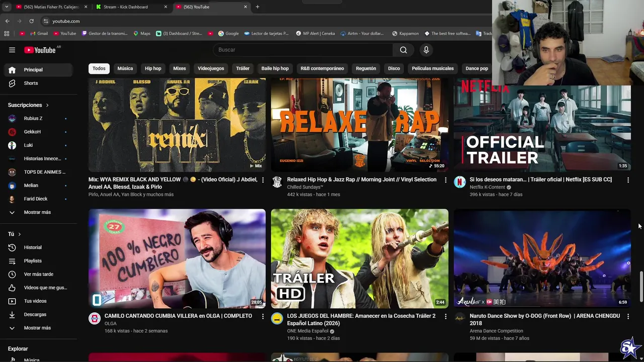Viewport: 644px width, 362px height.
Task: Open Videos que me gustan
Action: coord(38,288)
